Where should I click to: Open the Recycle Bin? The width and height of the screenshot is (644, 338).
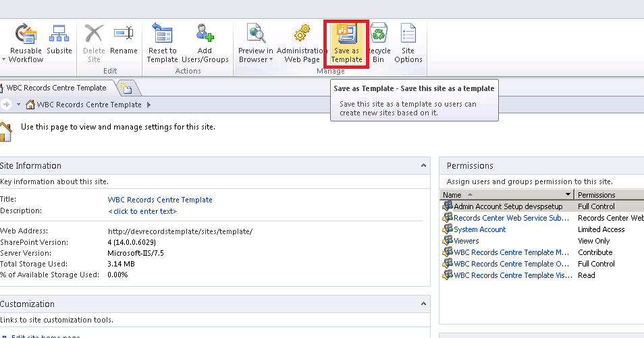[378, 43]
